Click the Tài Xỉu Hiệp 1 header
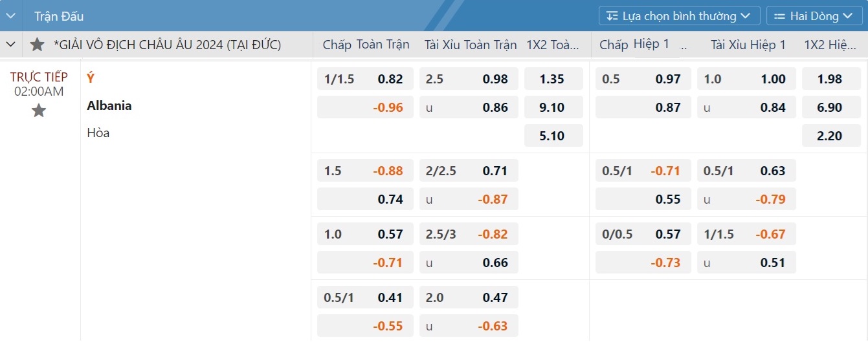868x344 pixels. pos(748,45)
